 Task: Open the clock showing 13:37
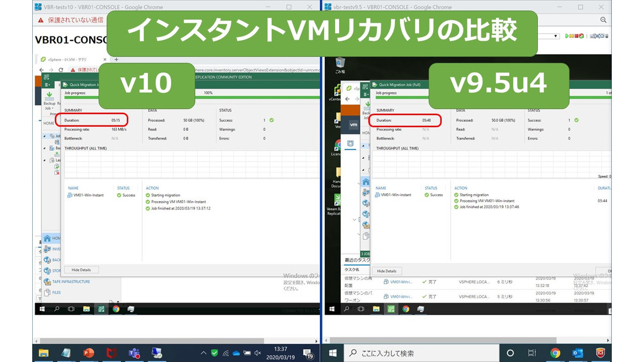point(280,353)
